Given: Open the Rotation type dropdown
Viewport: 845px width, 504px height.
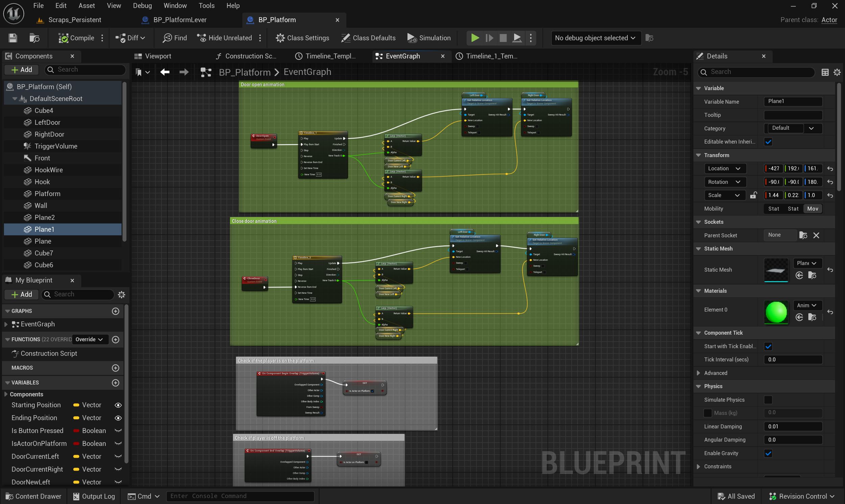Looking at the screenshot, I should click(x=725, y=182).
